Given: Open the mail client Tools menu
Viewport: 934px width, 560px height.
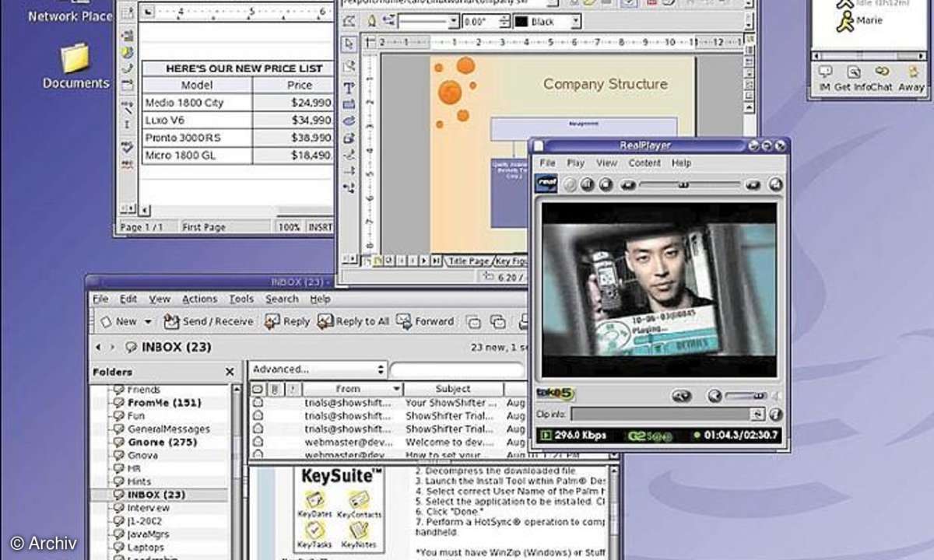Looking at the screenshot, I should coord(241,299).
